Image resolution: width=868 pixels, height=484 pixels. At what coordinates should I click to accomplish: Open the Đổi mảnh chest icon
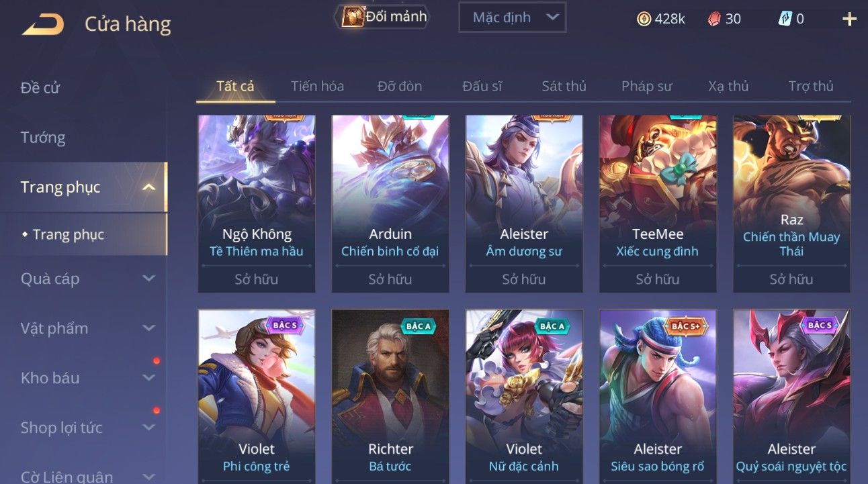point(353,17)
